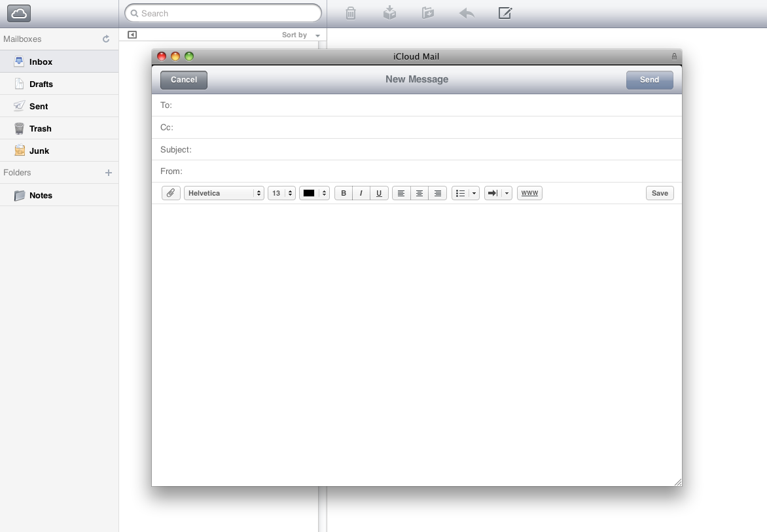Click the Send button

pyautogui.click(x=650, y=80)
